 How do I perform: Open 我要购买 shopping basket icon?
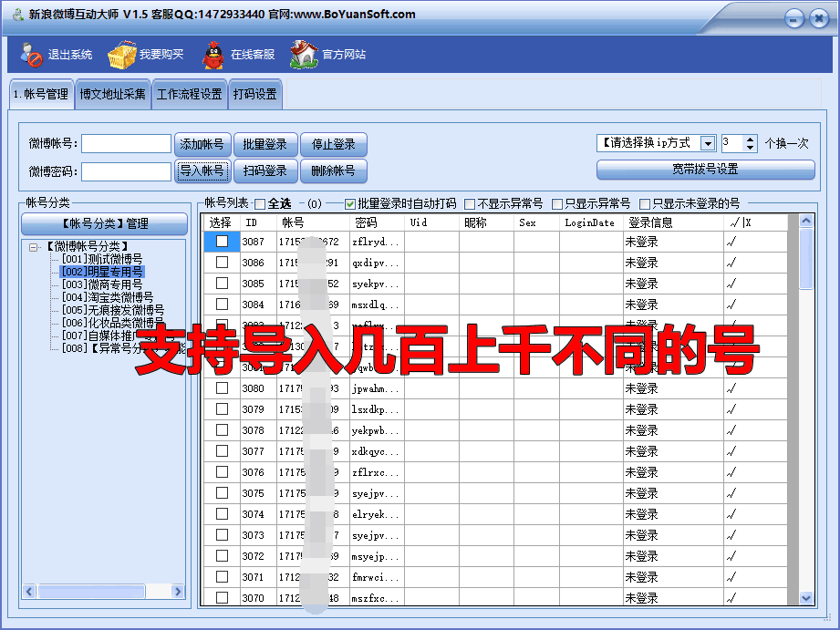(122, 55)
